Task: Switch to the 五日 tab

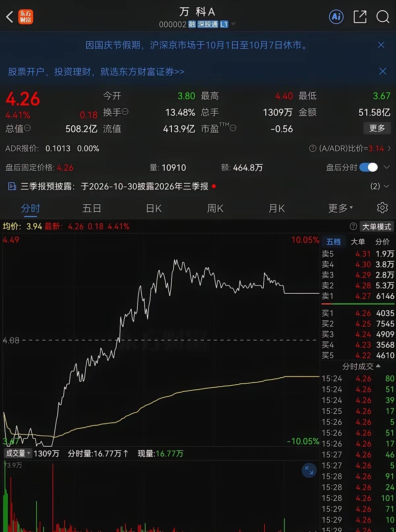Action: pyautogui.click(x=92, y=208)
